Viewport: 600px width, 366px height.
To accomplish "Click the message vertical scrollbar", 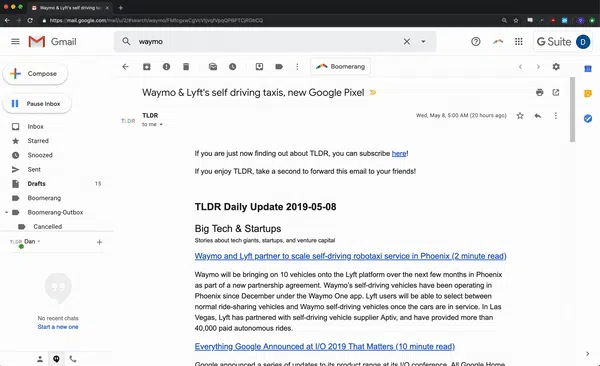I will click(572, 110).
